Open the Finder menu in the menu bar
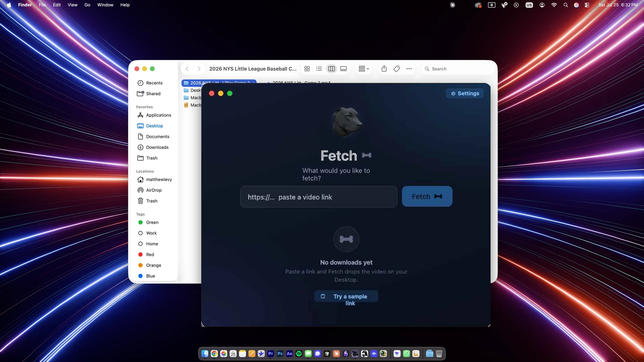Screen dimensions: 644x362 (x=25, y=5)
